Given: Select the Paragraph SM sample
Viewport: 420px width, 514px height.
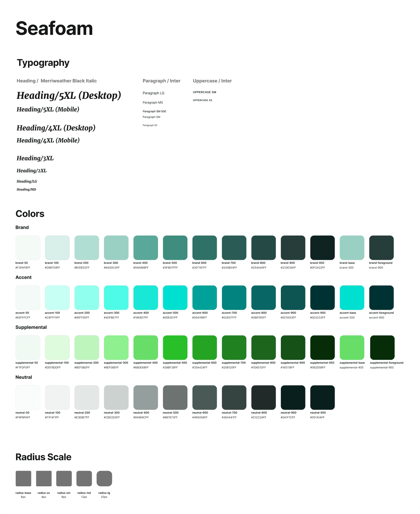Looking at the screenshot, I should tap(151, 117).
